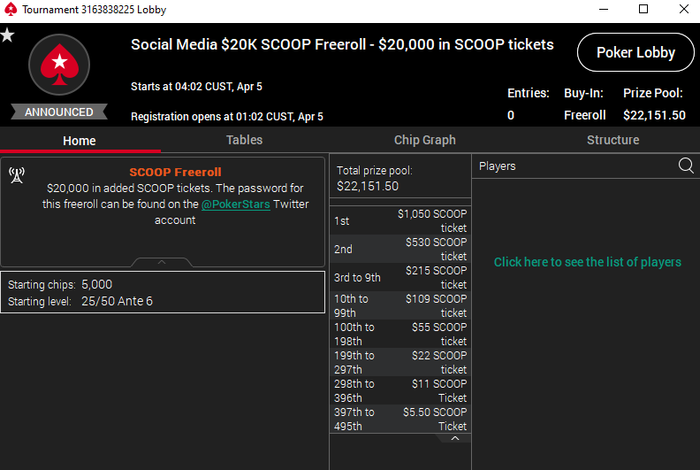Open the Players search magnifier
This screenshot has height=470, width=700.
(686, 165)
